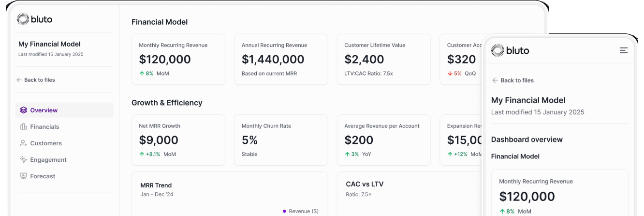The height and width of the screenshot is (216, 644).
Task: Click the Financials bar chart icon
Action: 23,126
